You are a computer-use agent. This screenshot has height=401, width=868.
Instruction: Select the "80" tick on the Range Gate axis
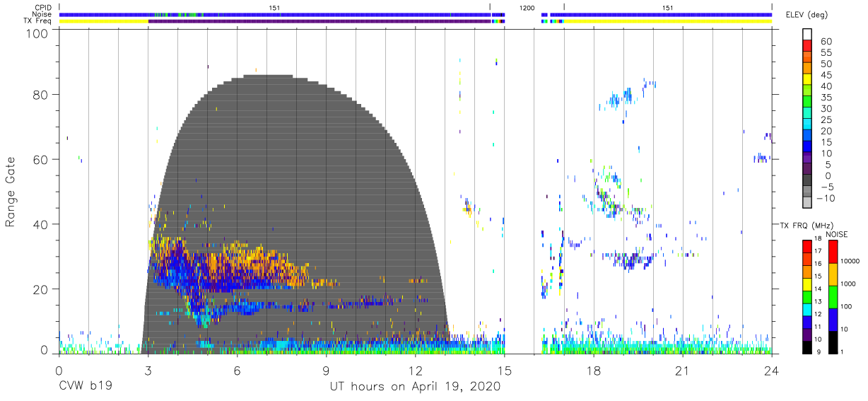[42, 95]
